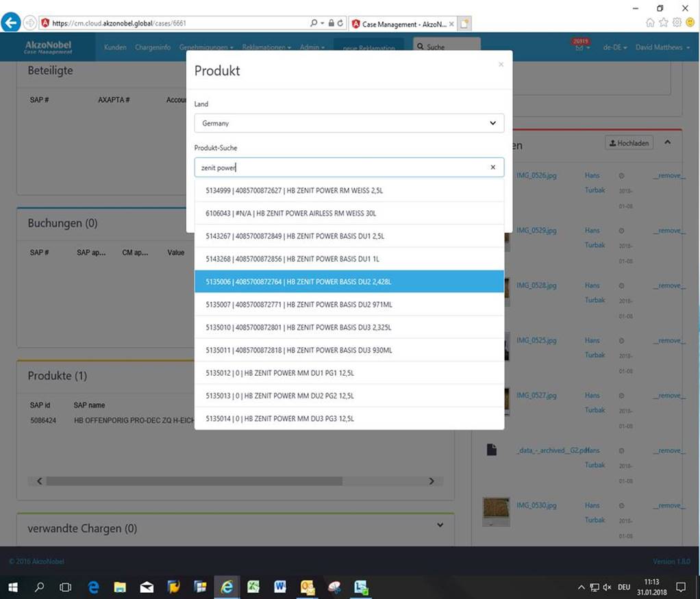The image size is (700, 599).
Task: Remove the IMG_0526.jpg attachment
Action: [x=668, y=175]
